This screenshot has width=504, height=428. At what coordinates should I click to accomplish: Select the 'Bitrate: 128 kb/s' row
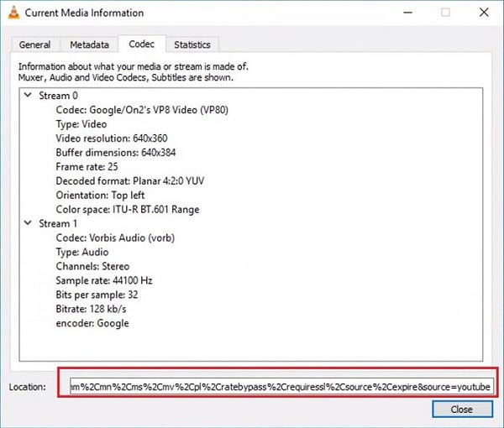[x=91, y=309]
